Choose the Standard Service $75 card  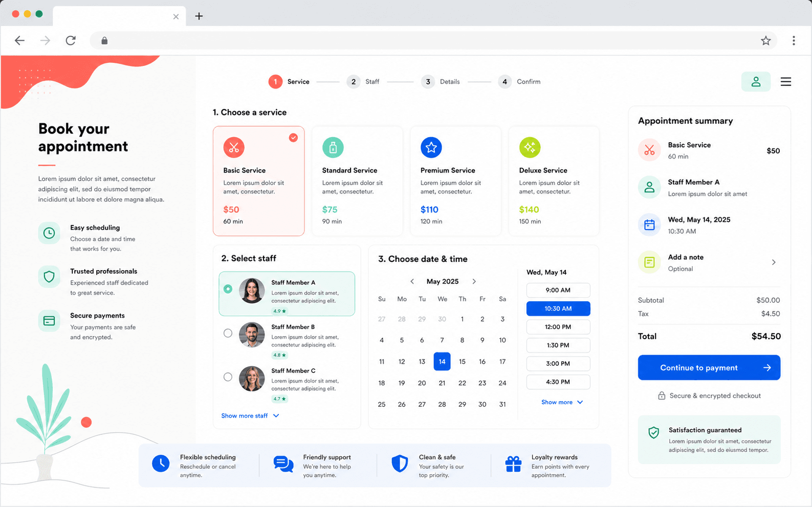point(357,181)
